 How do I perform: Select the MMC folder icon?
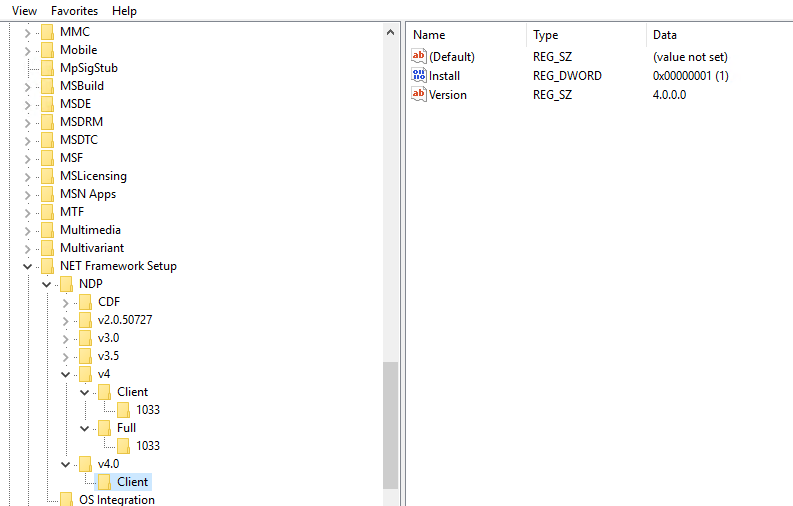click(x=48, y=32)
